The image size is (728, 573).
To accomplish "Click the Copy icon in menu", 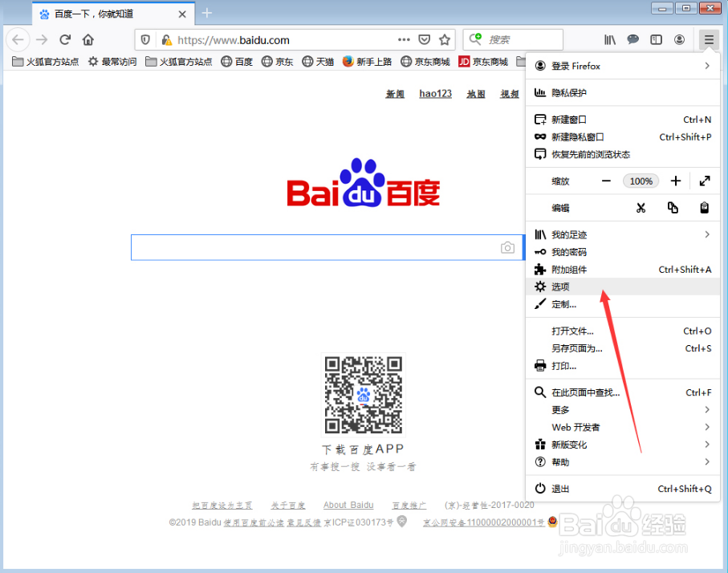I will click(673, 208).
